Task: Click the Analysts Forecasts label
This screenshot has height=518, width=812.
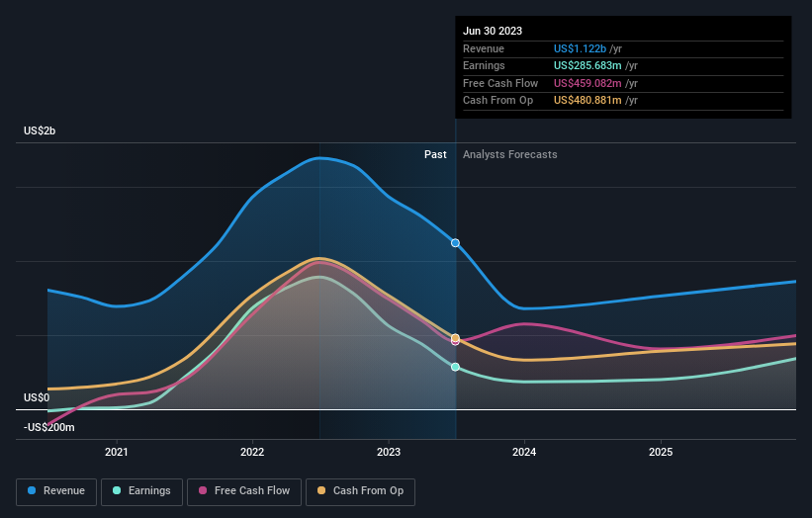Action: click(x=510, y=154)
